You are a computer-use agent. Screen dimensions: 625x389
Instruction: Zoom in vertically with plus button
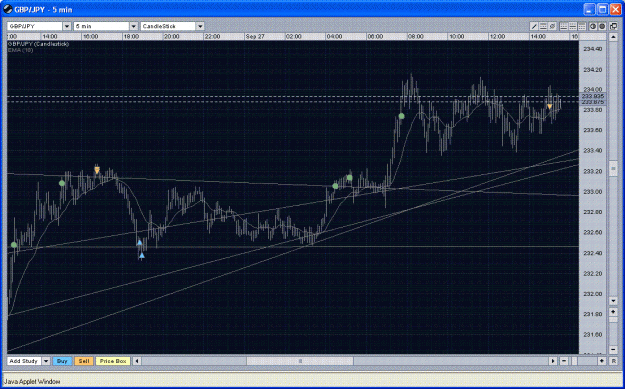point(613,312)
